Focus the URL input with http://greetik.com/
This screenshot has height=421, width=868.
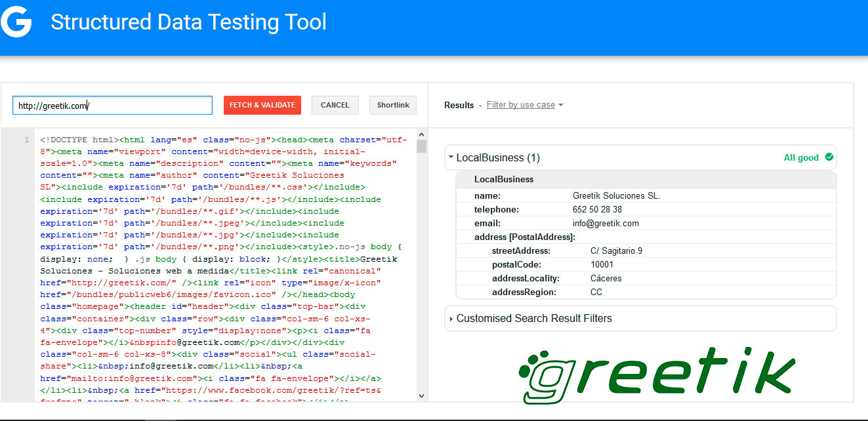click(112, 106)
